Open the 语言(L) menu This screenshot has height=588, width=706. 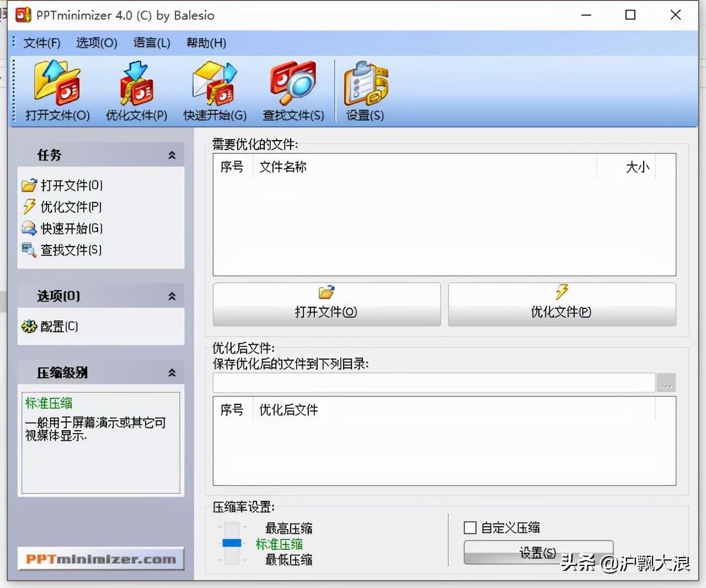[152, 43]
